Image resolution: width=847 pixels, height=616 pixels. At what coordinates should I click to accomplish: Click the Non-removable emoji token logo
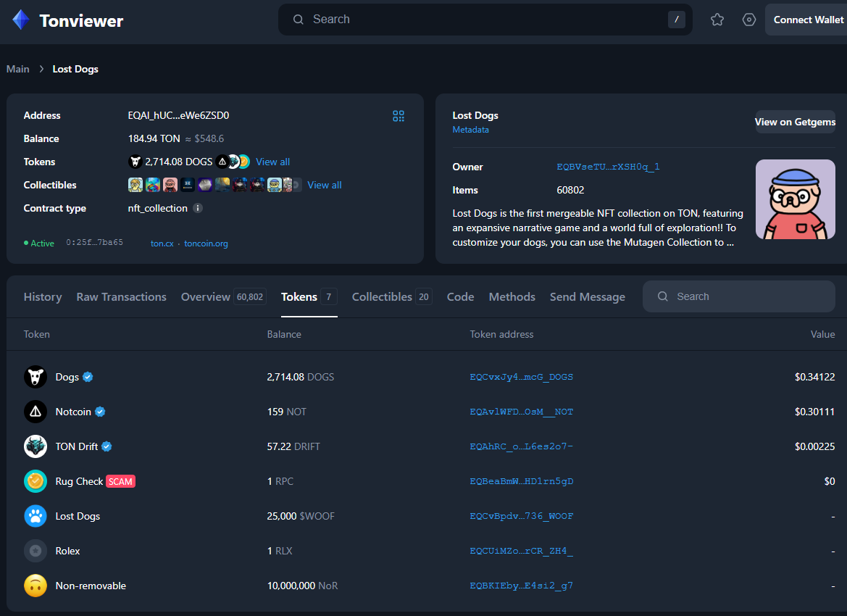pos(36,586)
